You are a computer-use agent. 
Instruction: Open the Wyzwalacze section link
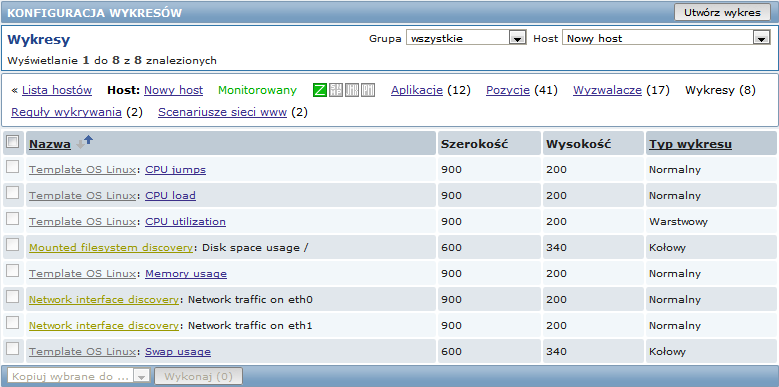pos(608,90)
